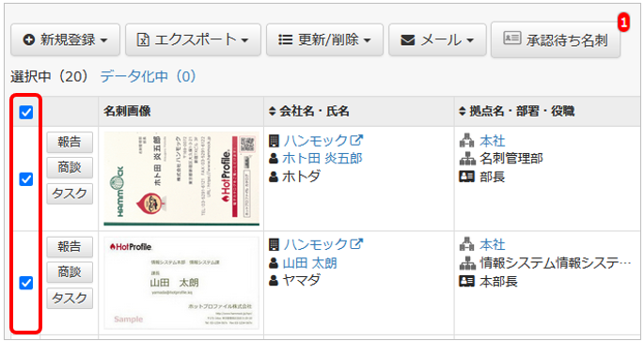
Task: Click the 報告 button in first row
Action: (x=70, y=143)
